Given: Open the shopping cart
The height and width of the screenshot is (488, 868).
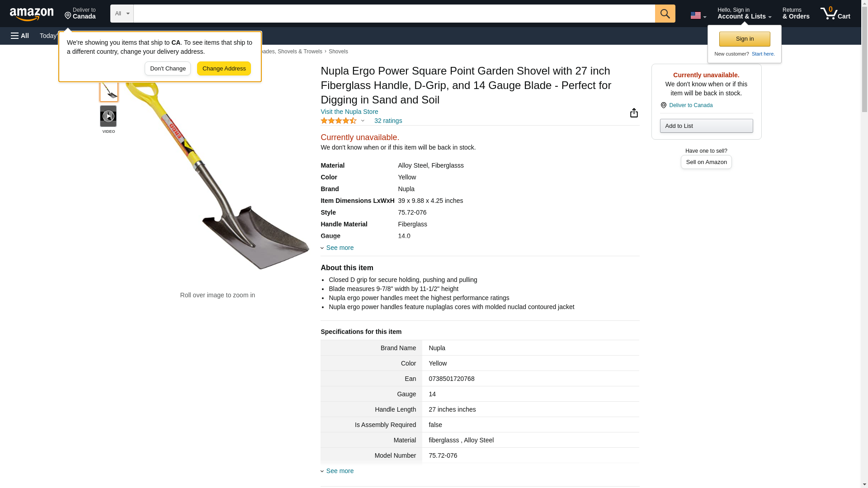Looking at the screenshot, I should [835, 14].
